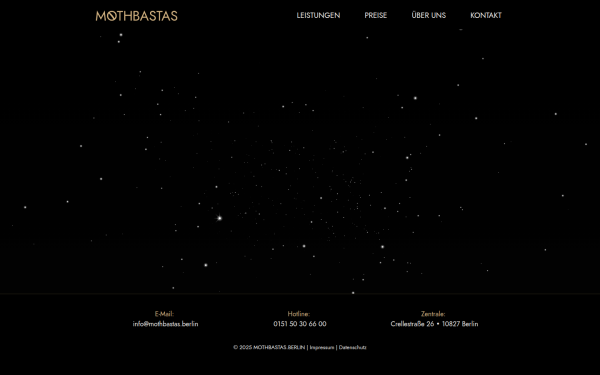This screenshot has width=600, height=375.
Task: Open the Leistungen menu item
Action: click(318, 15)
